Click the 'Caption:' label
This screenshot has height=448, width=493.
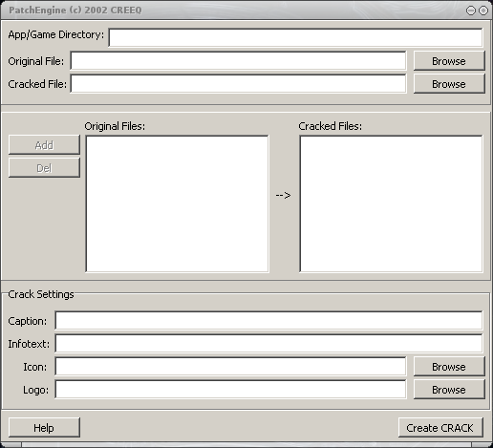(28, 321)
